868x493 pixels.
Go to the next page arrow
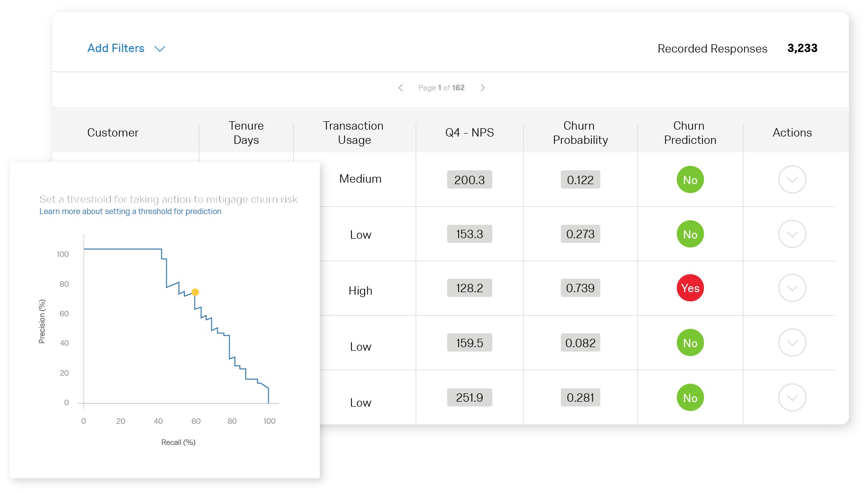pos(483,88)
